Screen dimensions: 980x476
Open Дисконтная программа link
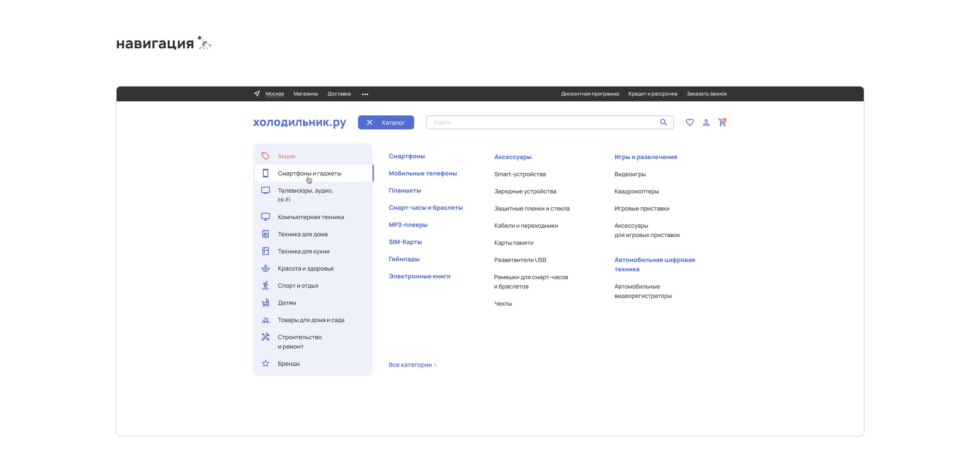tap(590, 94)
